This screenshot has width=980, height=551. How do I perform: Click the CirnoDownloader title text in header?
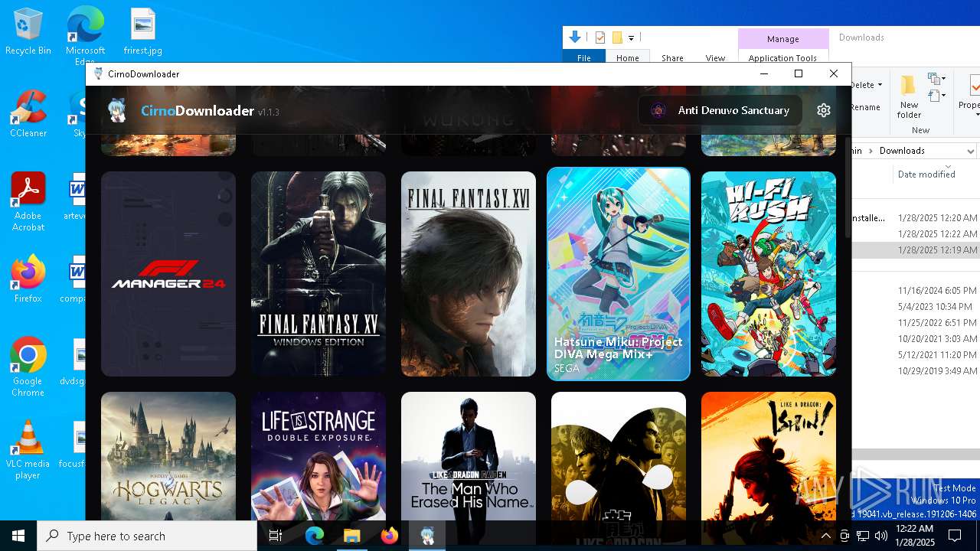[x=197, y=111]
